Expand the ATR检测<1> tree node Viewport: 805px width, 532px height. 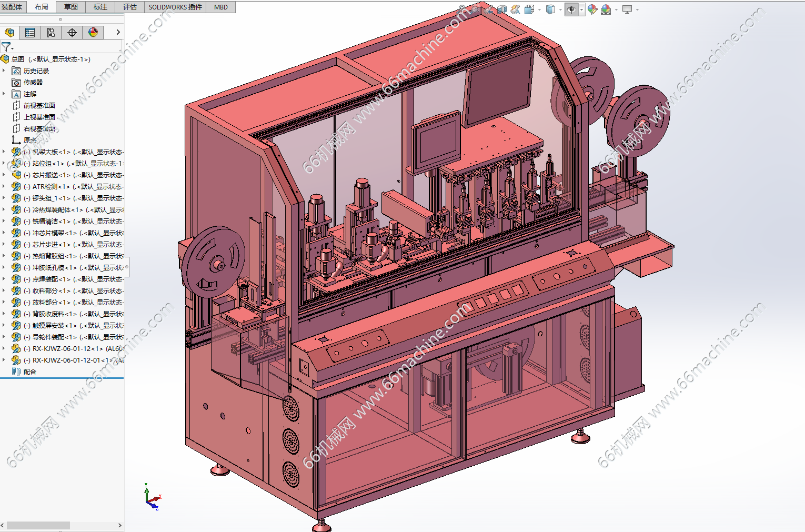[4, 186]
